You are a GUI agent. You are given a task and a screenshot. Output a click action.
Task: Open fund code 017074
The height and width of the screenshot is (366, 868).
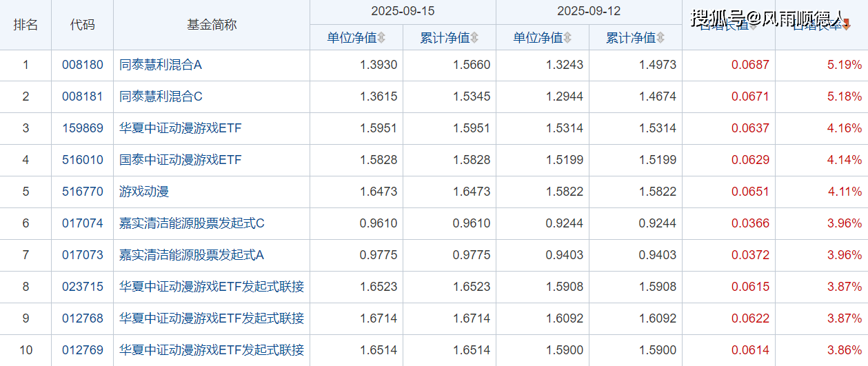(x=83, y=224)
